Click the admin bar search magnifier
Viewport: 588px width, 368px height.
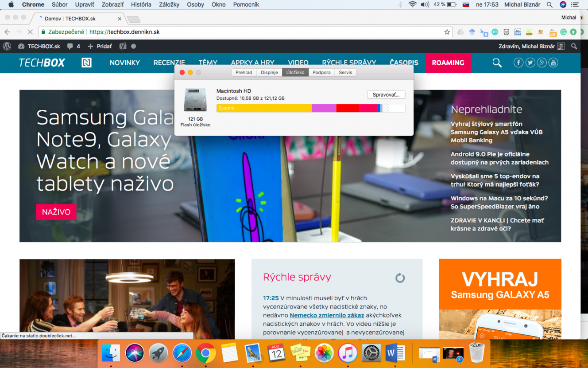point(574,46)
